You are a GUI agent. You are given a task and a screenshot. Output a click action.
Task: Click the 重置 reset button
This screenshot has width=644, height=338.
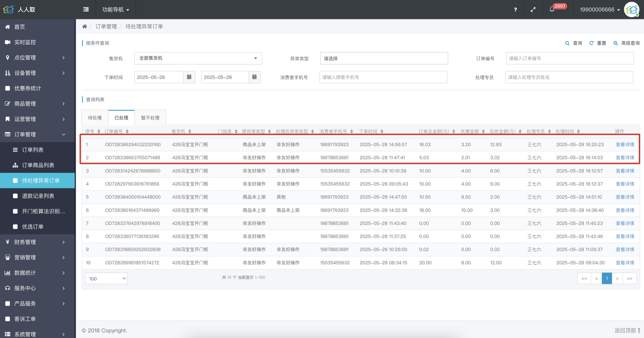pyautogui.click(x=598, y=43)
